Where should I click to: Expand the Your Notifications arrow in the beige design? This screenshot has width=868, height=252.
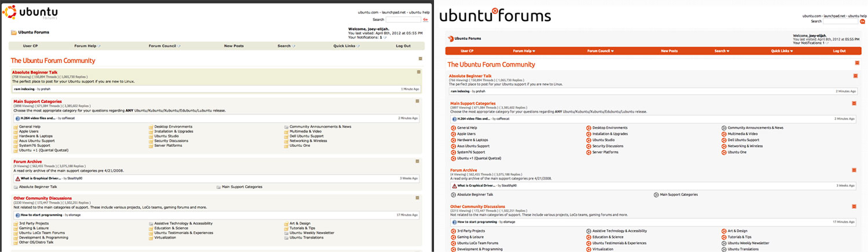pyautogui.click(x=384, y=37)
